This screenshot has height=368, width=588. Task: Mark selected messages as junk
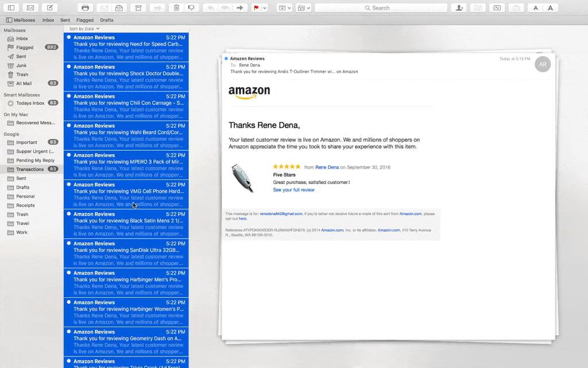click(x=191, y=8)
